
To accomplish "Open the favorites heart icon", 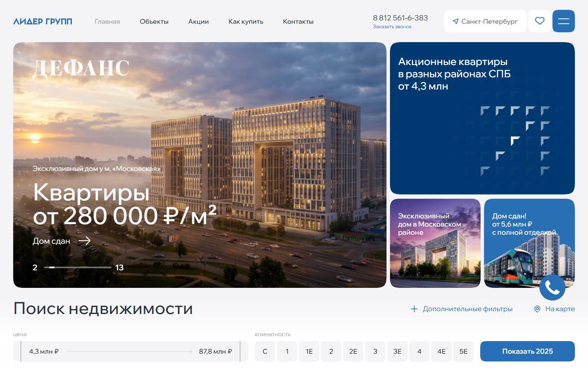I will 540,21.
